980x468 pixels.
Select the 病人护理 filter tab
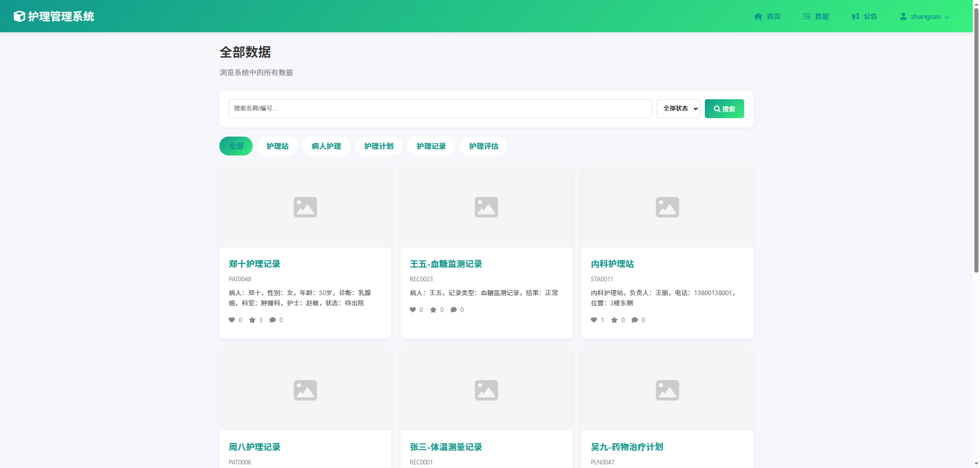(x=326, y=146)
